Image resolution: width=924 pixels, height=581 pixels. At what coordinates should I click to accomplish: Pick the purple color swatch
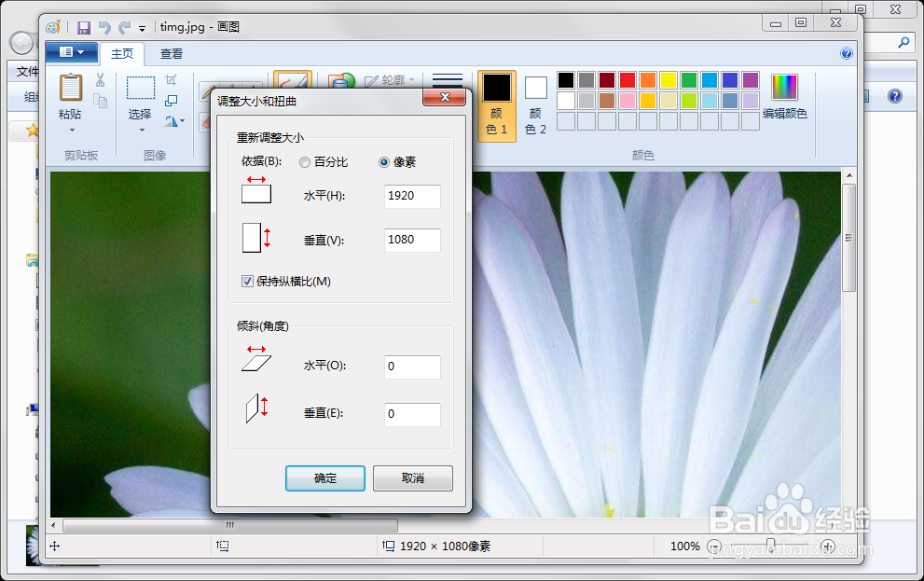[x=751, y=80]
